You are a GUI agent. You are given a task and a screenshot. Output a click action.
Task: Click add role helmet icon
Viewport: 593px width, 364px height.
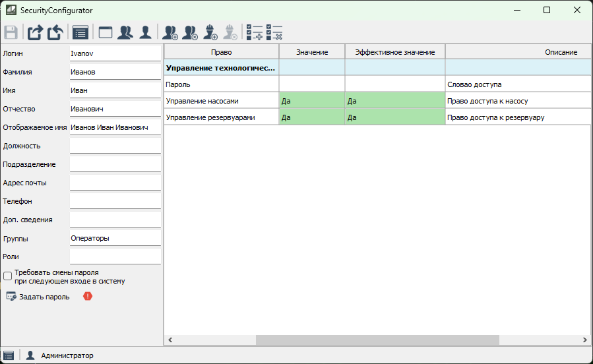pos(210,32)
